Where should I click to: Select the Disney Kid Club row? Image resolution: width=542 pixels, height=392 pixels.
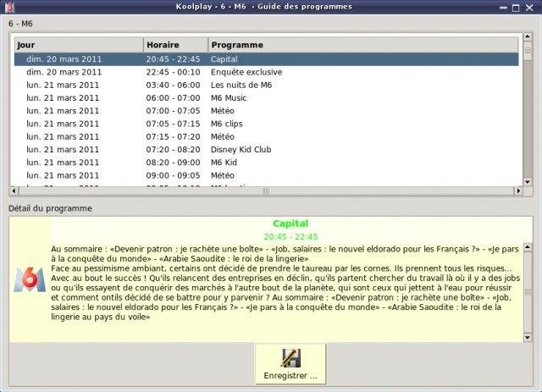267,150
